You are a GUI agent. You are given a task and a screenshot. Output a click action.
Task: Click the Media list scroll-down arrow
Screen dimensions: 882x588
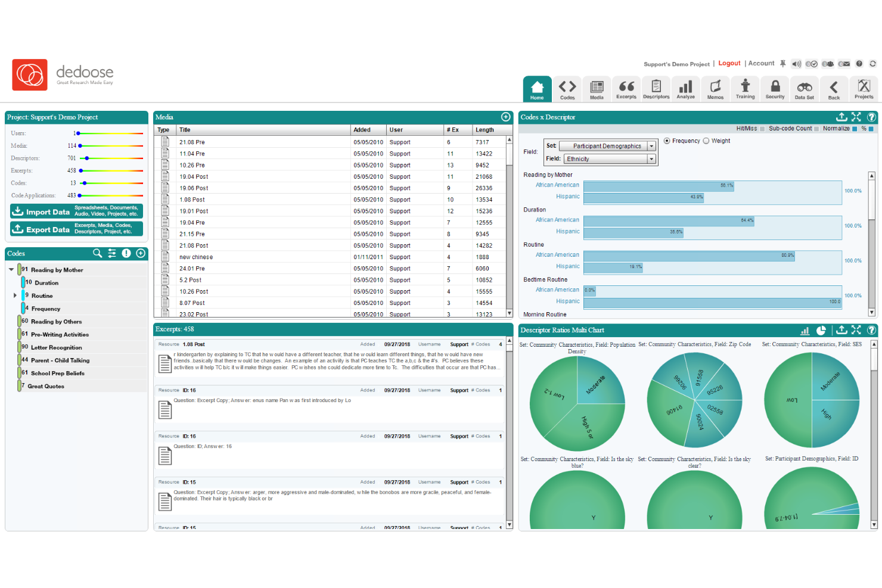coord(510,313)
